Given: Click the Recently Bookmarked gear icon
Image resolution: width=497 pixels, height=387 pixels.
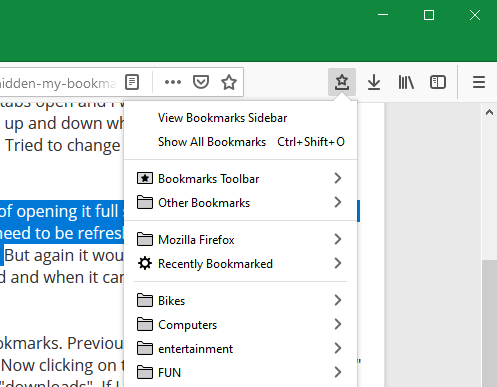Looking at the screenshot, I should click(x=145, y=263).
